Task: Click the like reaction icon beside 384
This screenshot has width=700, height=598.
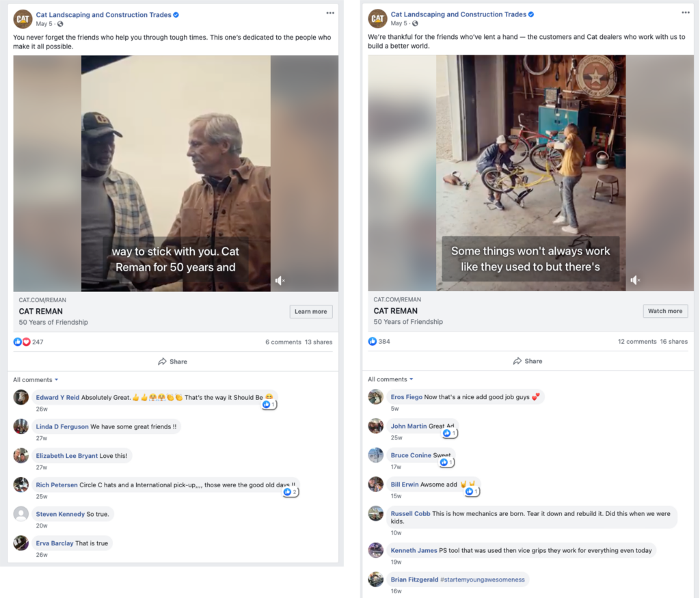Action: (x=373, y=342)
